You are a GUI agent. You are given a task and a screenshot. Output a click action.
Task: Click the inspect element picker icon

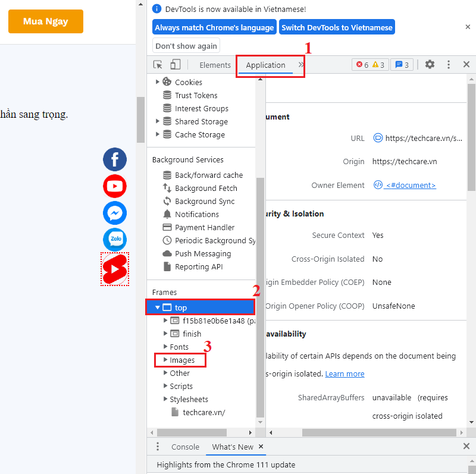pyautogui.click(x=158, y=65)
